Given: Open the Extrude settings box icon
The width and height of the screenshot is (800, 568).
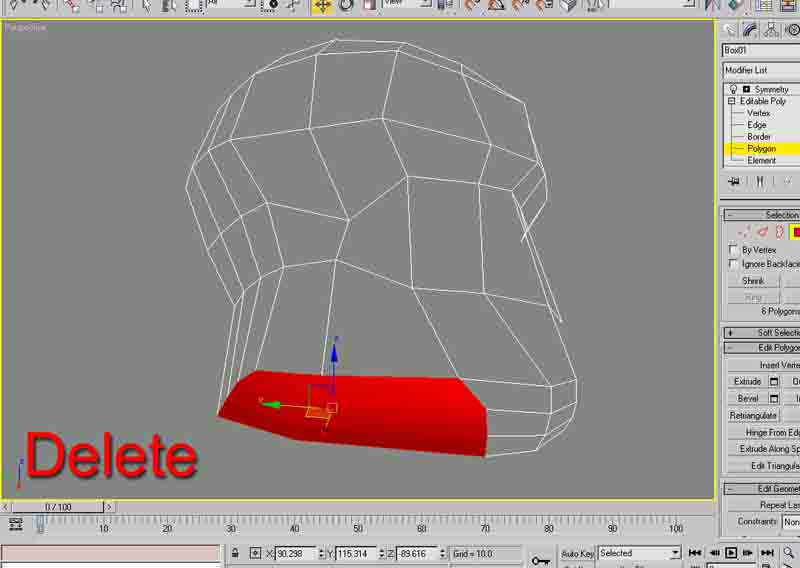Looking at the screenshot, I should [x=773, y=382].
